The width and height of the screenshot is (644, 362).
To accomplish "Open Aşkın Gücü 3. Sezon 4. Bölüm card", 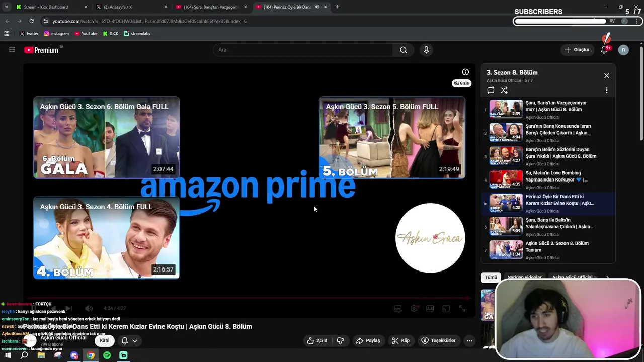I will 106,238.
